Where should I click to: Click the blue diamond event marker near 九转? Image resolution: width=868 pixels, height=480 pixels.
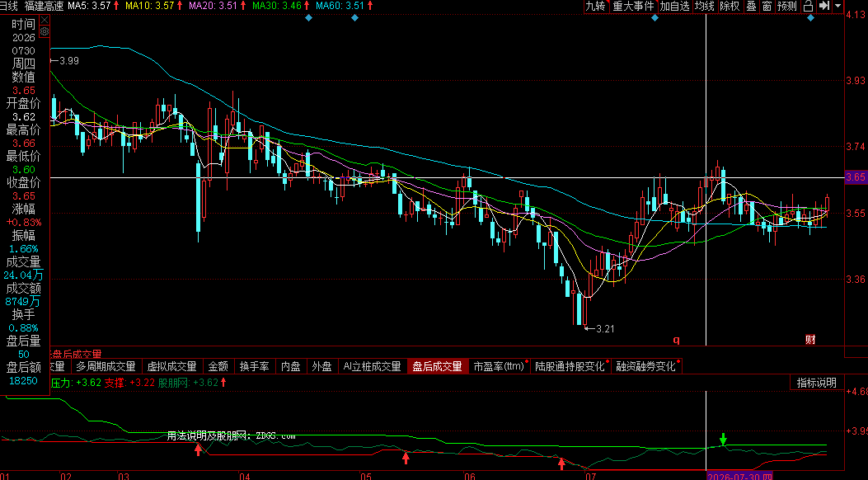(655, 18)
